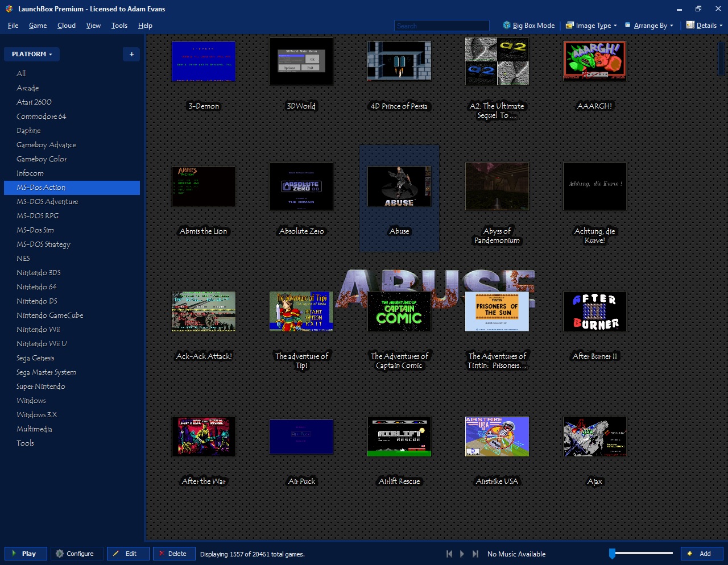Select the NES platform

(72, 258)
